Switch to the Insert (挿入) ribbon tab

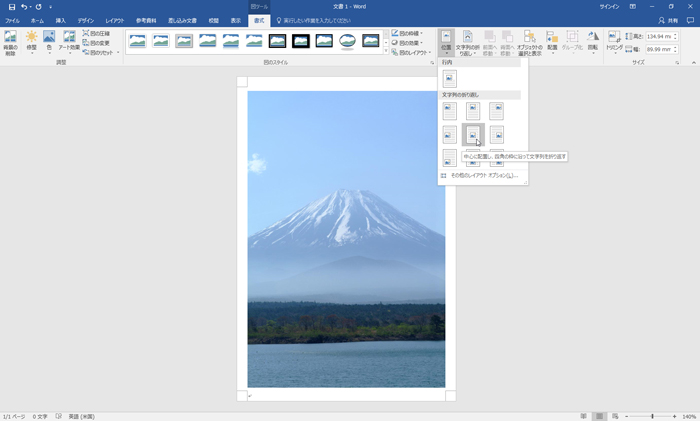pos(61,20)
